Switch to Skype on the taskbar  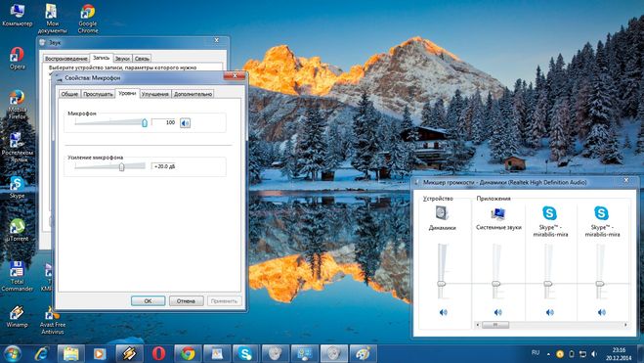(245, 353)
